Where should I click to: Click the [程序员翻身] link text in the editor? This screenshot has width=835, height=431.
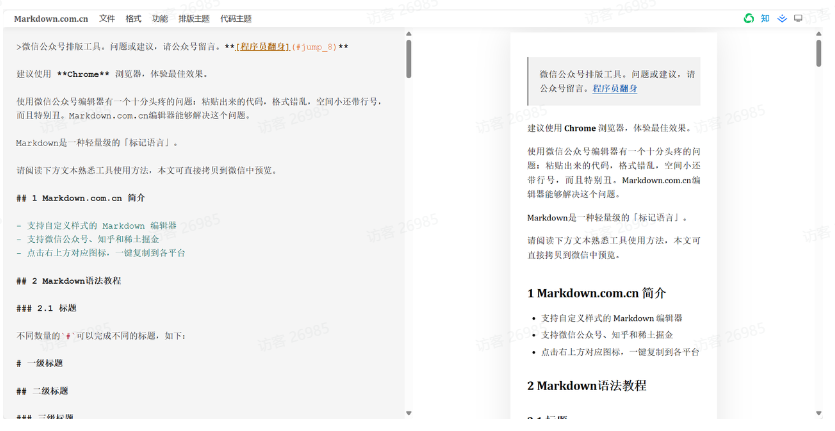[263, 47]
